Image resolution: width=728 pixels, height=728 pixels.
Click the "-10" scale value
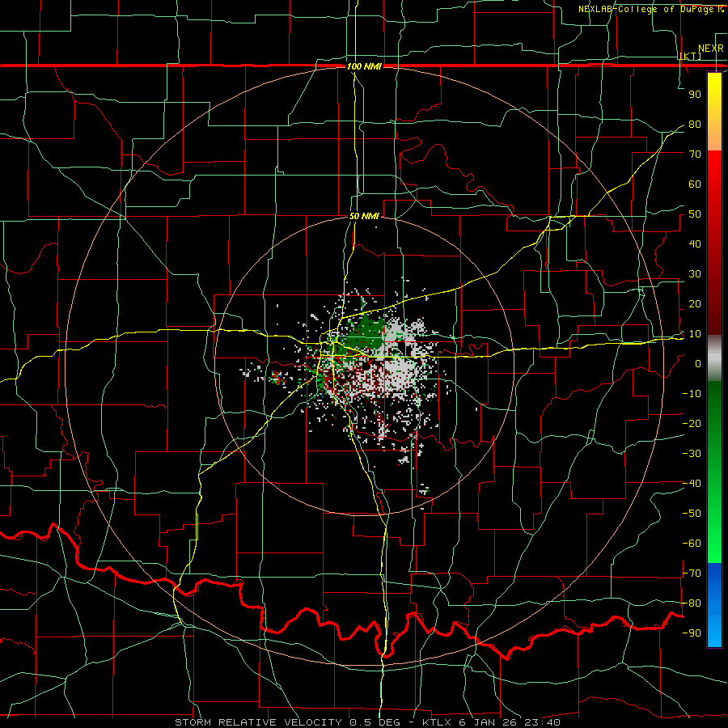[692, 394]
